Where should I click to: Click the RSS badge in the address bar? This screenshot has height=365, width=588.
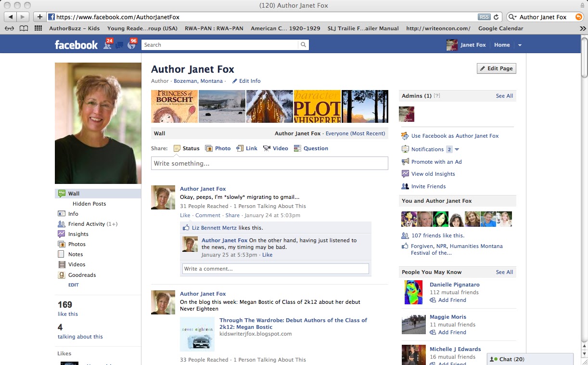click(484, 17)
